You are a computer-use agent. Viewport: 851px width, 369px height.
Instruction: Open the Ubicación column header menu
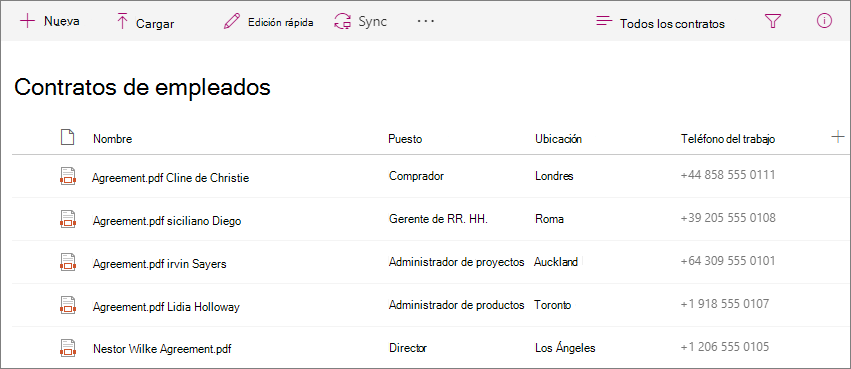(x=558, y=139)
